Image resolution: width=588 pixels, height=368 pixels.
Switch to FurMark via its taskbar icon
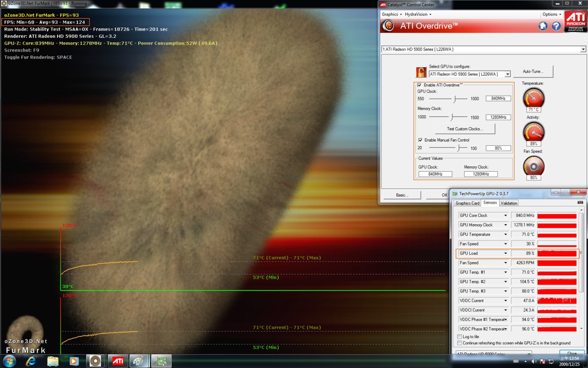[x=96, y=361]
